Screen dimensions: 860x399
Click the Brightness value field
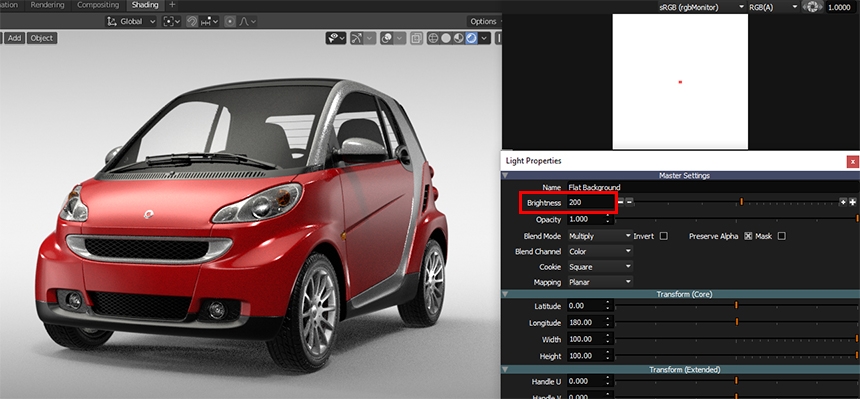tap(591, 203)
